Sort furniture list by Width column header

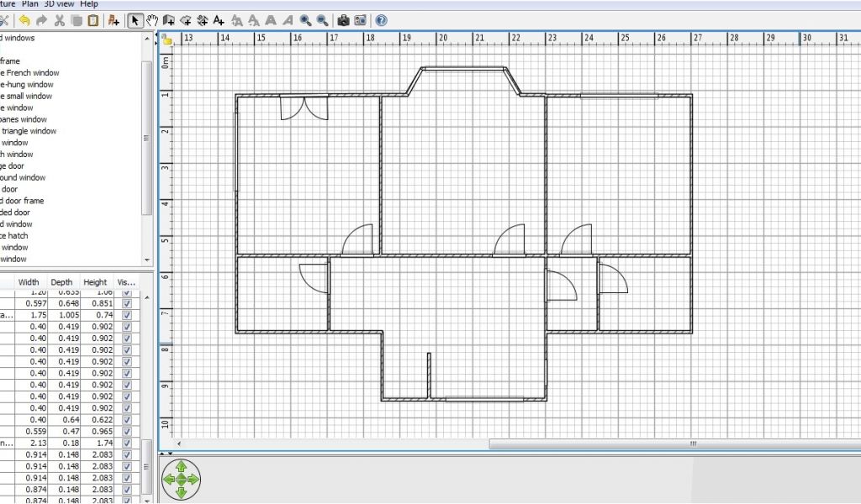pos(29,282)
